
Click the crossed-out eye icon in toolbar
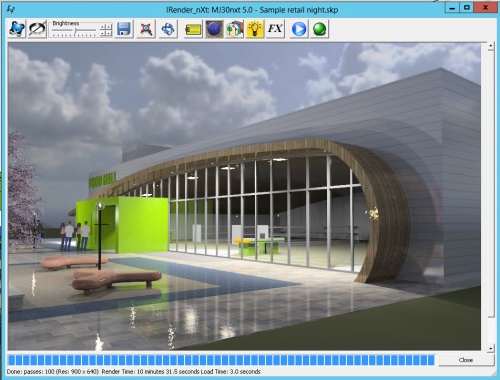[37, 29]
